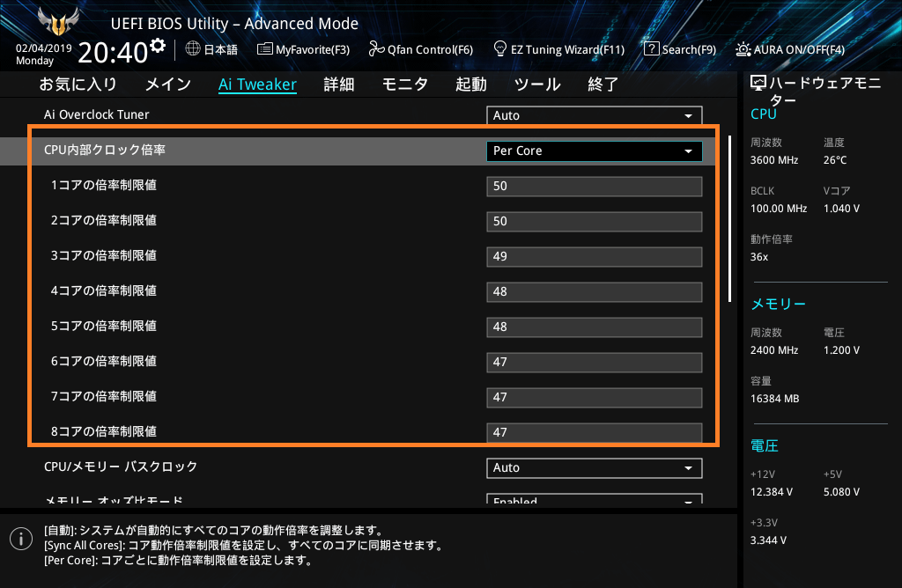Select 7コアの倍率制限値 value field

point(595,397)
